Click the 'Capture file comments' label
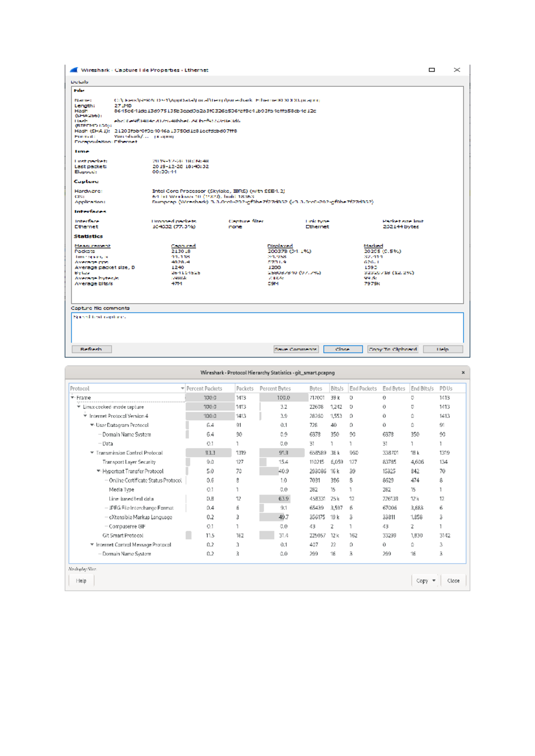The height and width of the screenshot is (756, 535). [x=100, y=308]
